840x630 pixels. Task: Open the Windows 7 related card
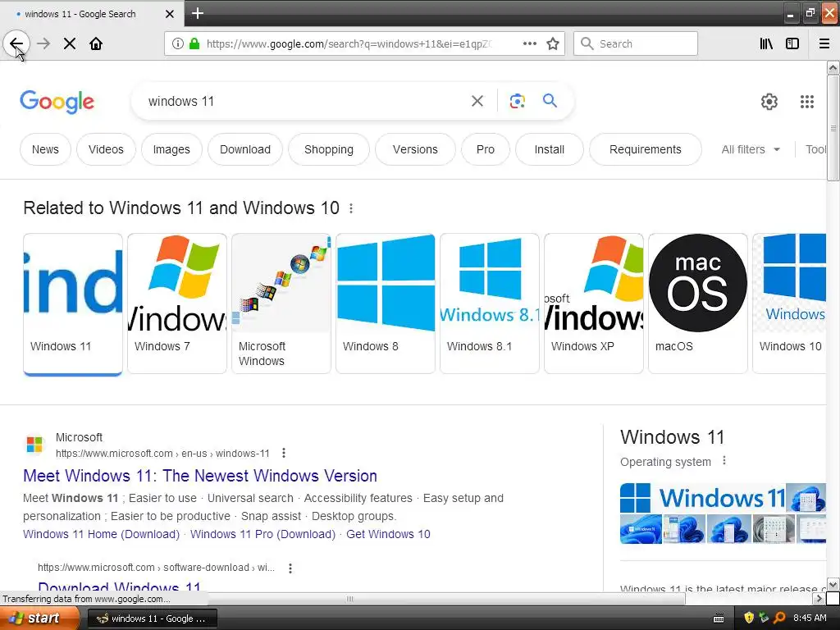click(177, 304)
